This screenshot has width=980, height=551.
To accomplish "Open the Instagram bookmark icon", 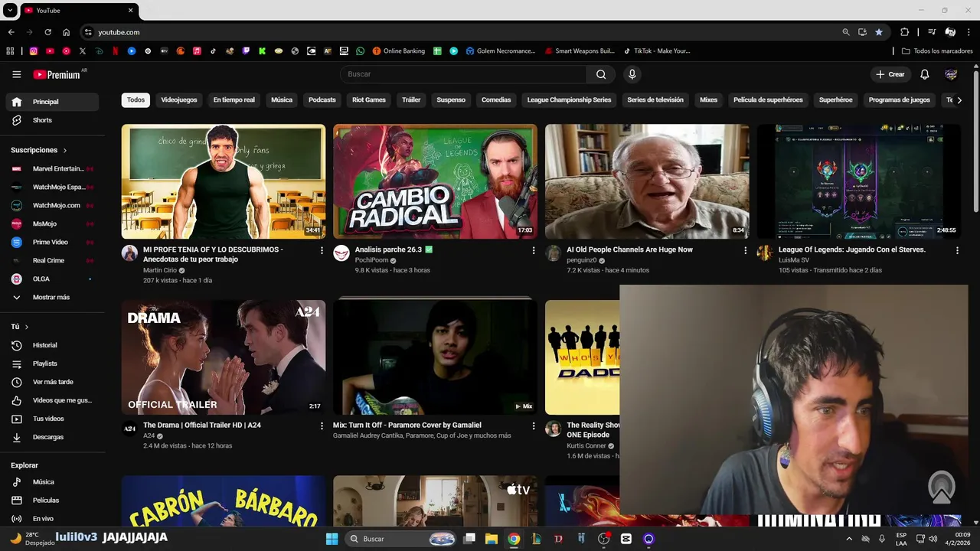I will [x=34, y=51].
